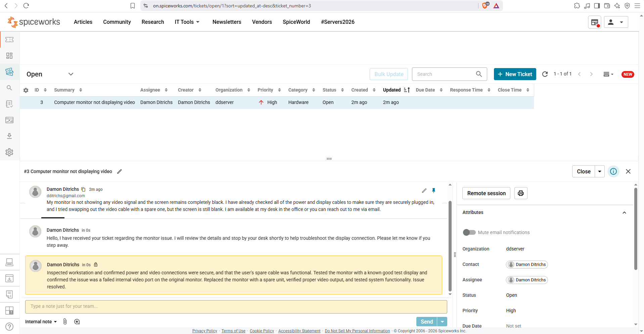The image size is (644, 334).
Task: Click the Close ticket button
Action: pos(584,171)
